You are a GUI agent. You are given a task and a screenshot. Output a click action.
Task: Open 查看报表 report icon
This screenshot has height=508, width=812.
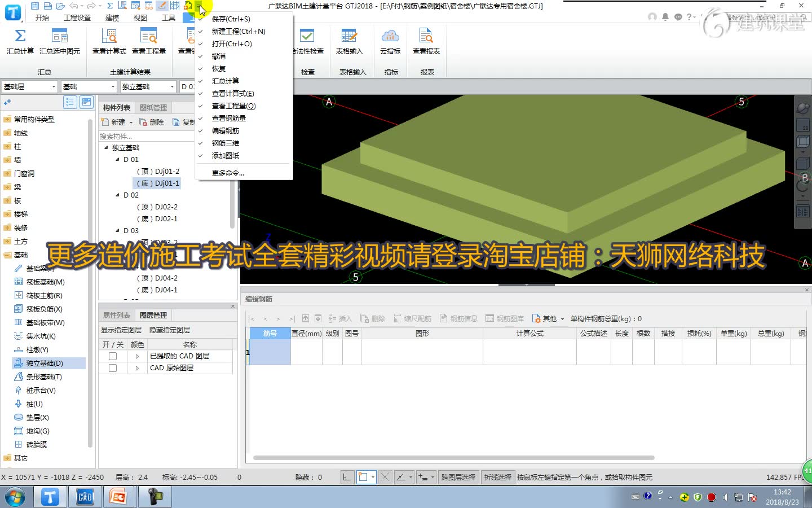pos(426,36)
